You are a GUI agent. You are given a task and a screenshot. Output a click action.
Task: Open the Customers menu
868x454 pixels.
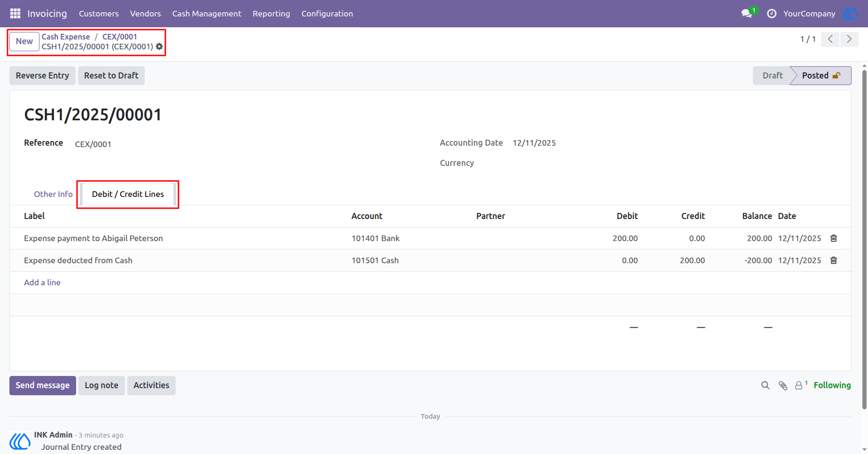[x=99, y=14]
